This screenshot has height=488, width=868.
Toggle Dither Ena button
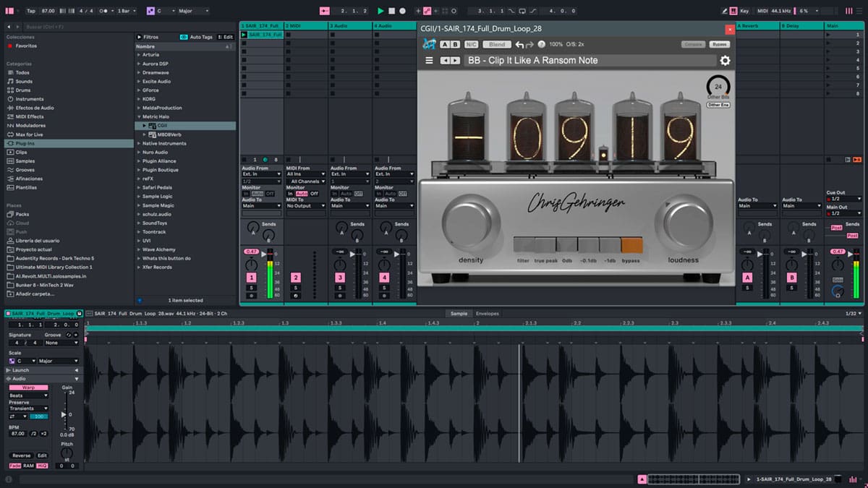pyautogui.click(x=718, y=105)
